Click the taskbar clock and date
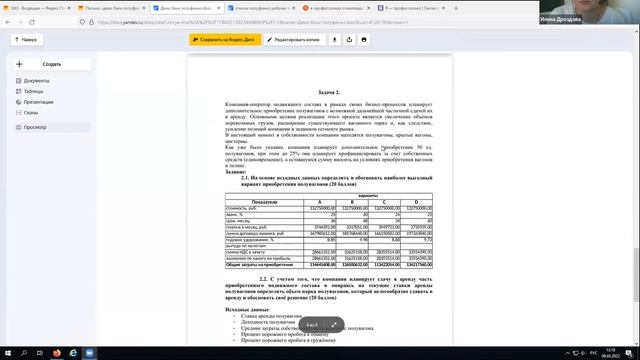This screenshot has height=360, width=640. [611, 353]
